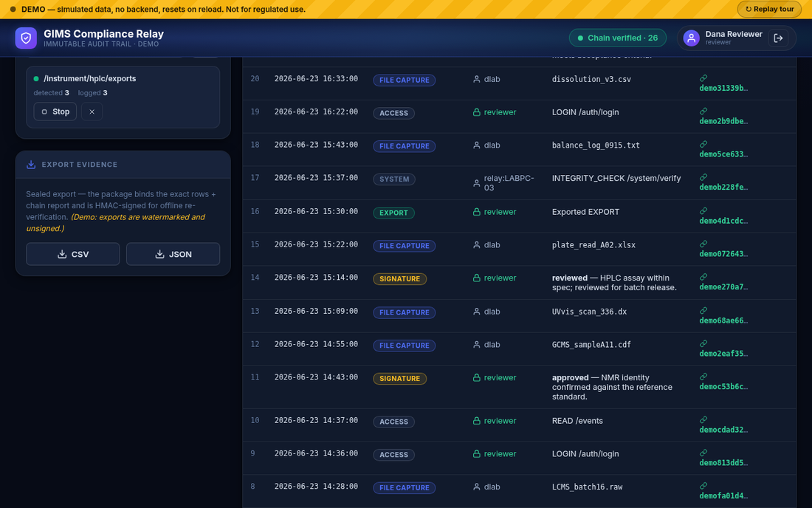Click SIGNATURE badge on the HPLC assay row
812x508 pixels.
[x=400, y=279]
